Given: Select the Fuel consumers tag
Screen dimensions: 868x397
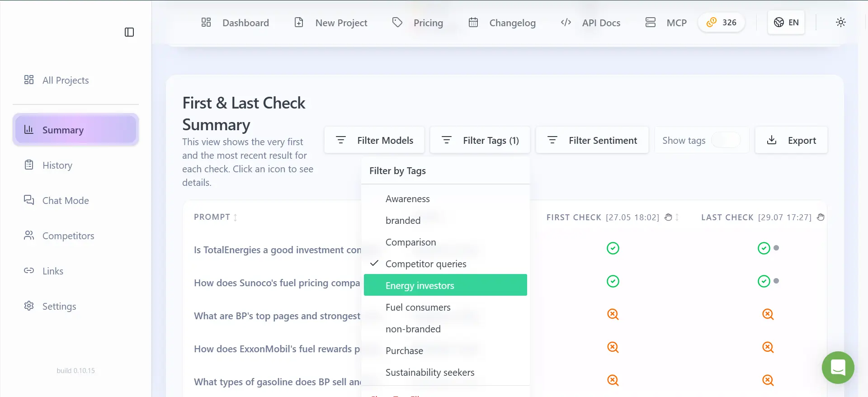Looking at the screenshot, I should 445,307.
